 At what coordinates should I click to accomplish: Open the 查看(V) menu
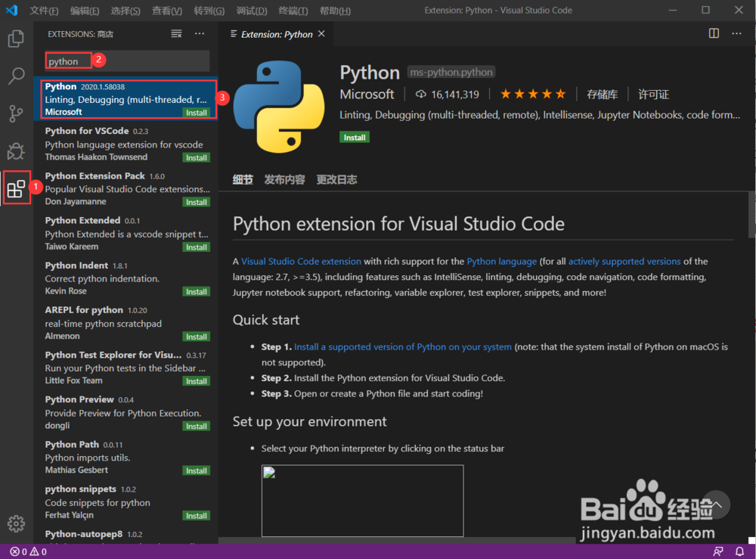[167, 11]
